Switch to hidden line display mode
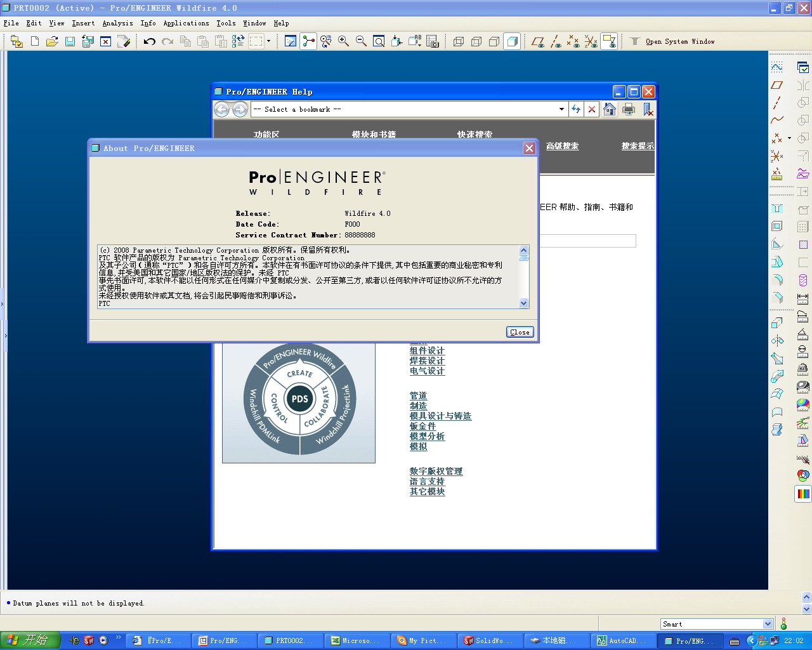Image resolution: width=812 pixels, height=650 pixels. (x=476, y=42)
